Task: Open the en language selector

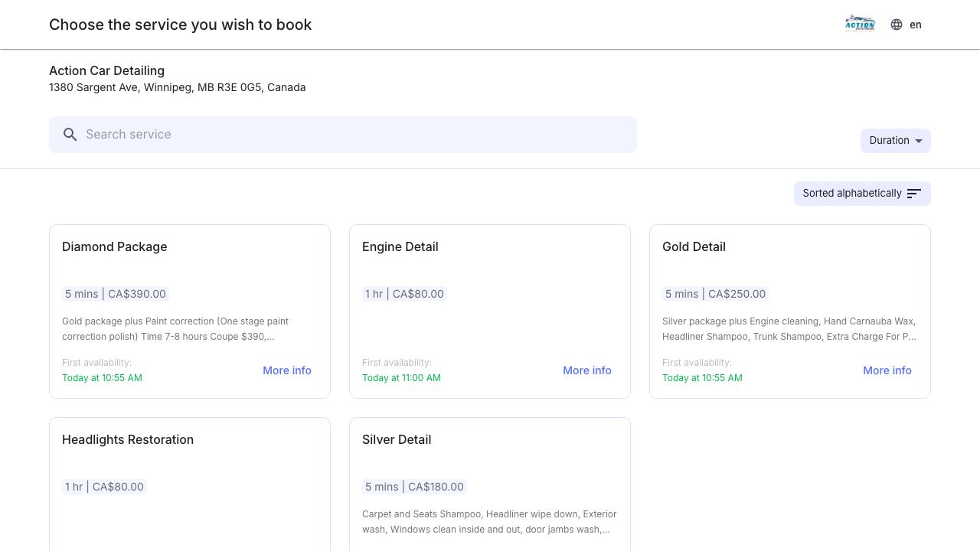Action: pos(916,24)
